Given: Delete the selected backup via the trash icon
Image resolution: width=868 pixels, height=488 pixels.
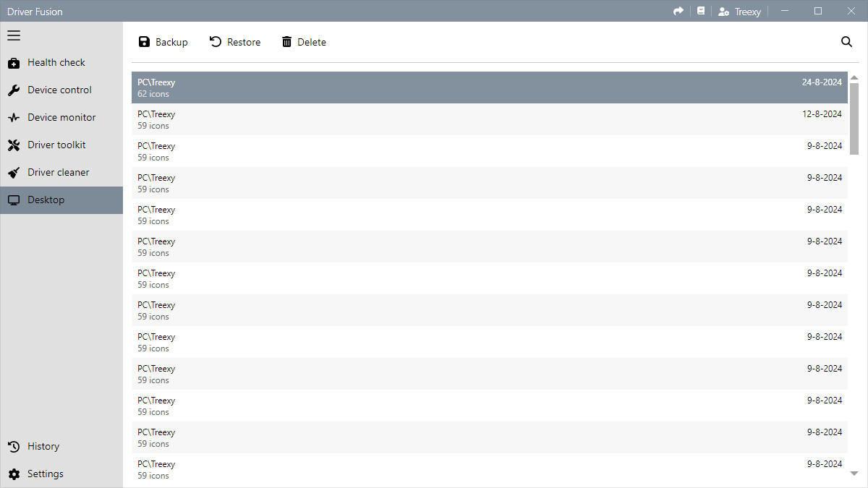Looking at the screenshot, I should [x=304, y=42].
